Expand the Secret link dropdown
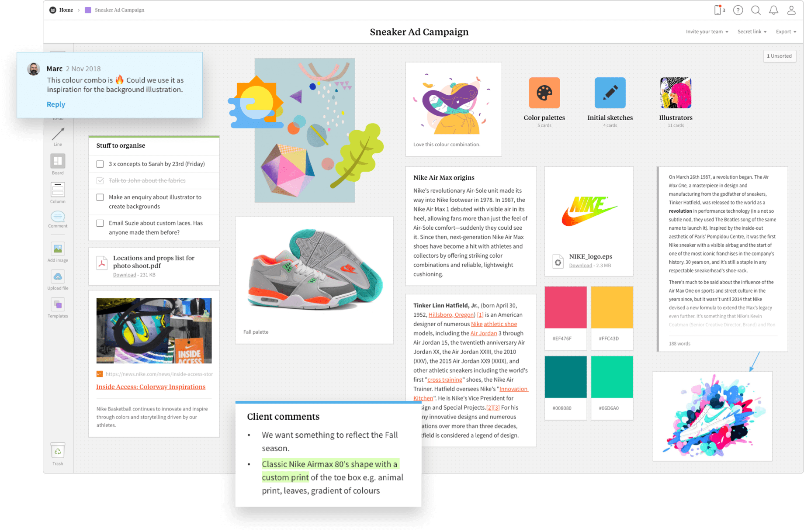This screenshot has height=532, width=804. point(752,31)
